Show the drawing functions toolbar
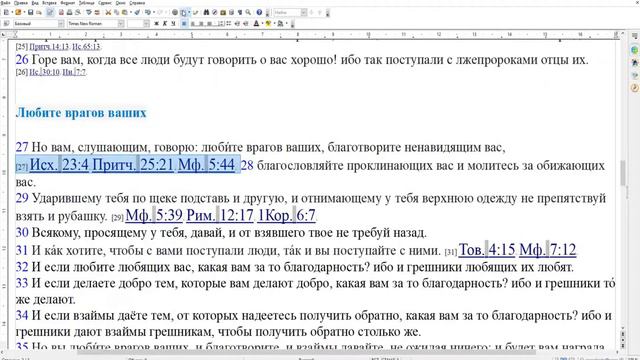The width and height of the screenshot is (640, 360). coord(196,13)
